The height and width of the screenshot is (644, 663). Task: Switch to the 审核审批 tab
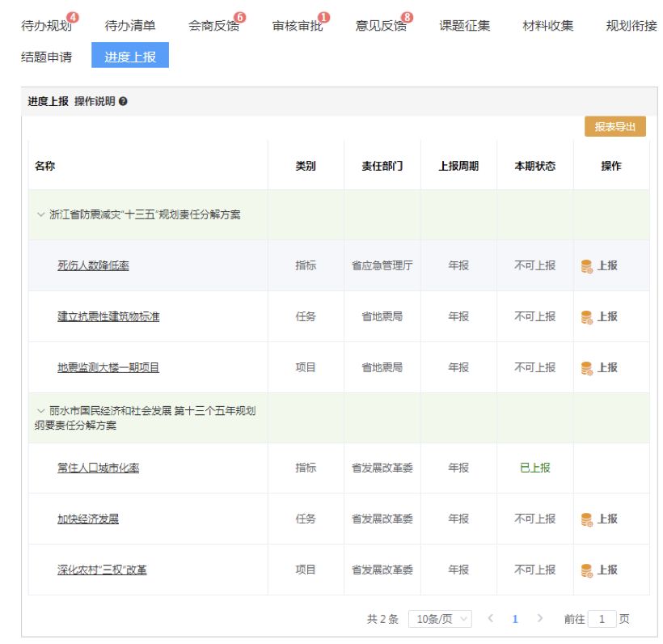(298, 26)
